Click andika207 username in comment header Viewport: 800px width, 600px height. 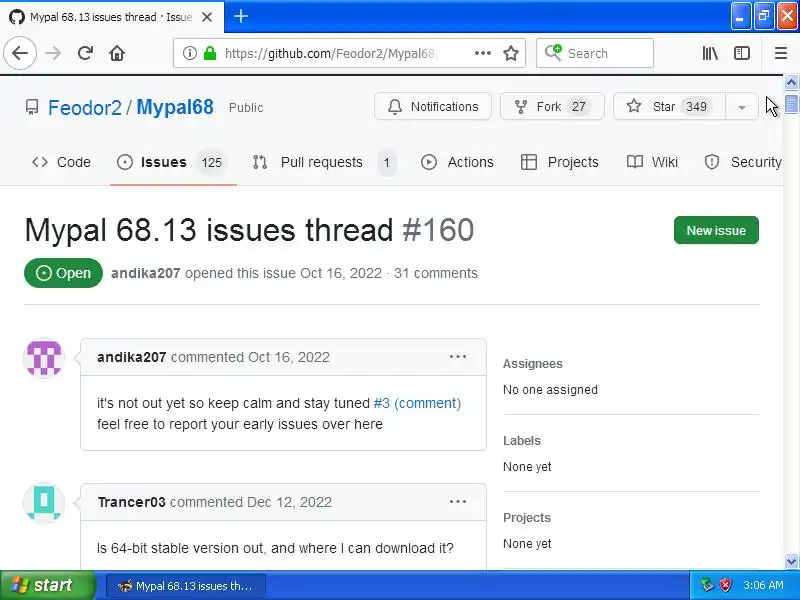[x=132, y=357]
